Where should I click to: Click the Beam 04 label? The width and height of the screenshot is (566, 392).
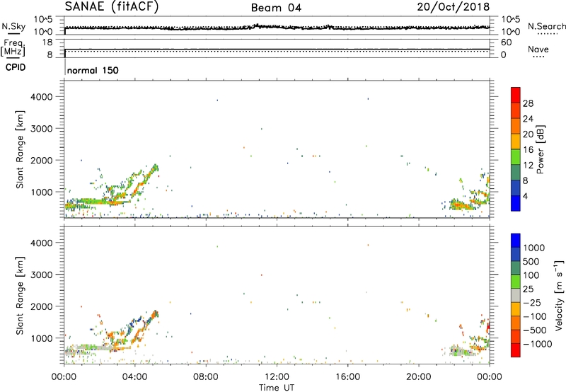tap(276, 8)
